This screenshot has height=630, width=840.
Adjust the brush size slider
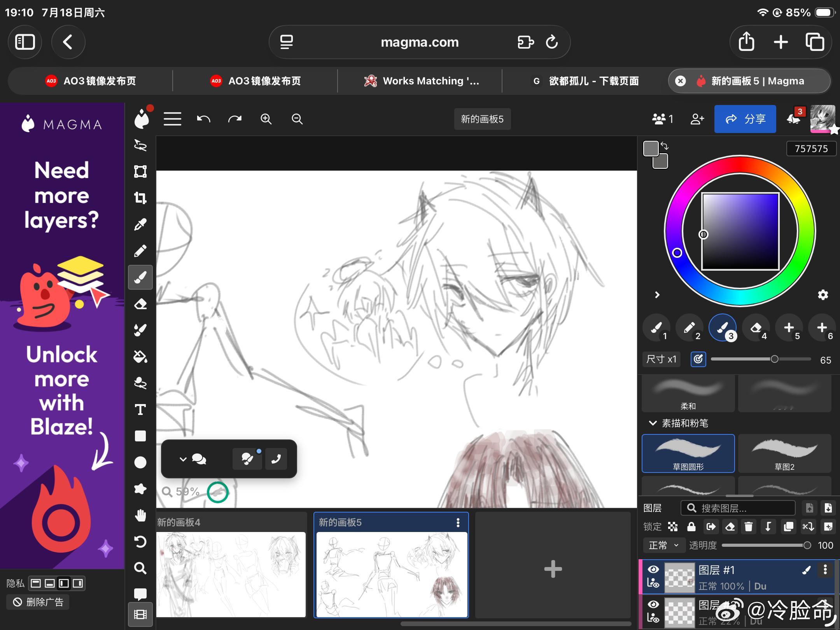761,359
